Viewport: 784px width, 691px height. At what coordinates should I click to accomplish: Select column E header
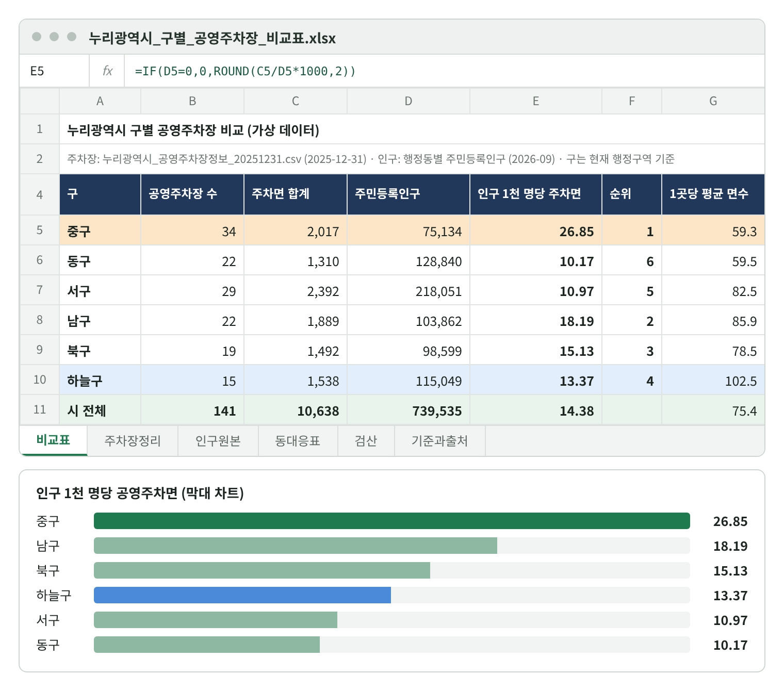tap(536, 101)
